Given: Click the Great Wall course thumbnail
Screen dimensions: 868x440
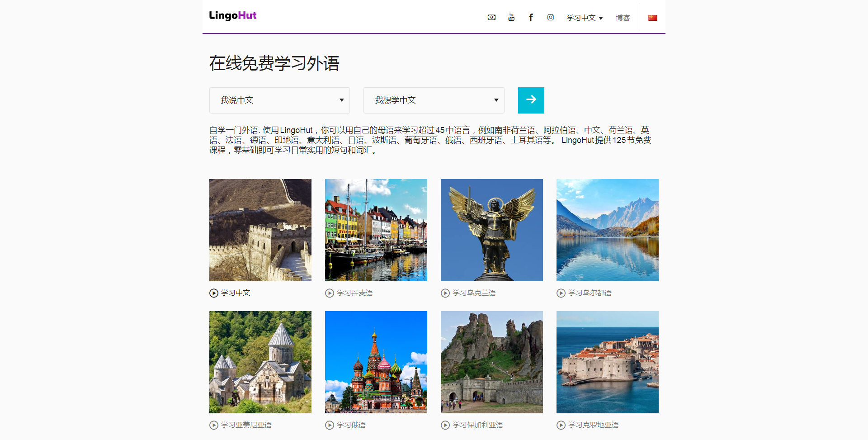Looking at the screenshot, I should click(260, 230).
